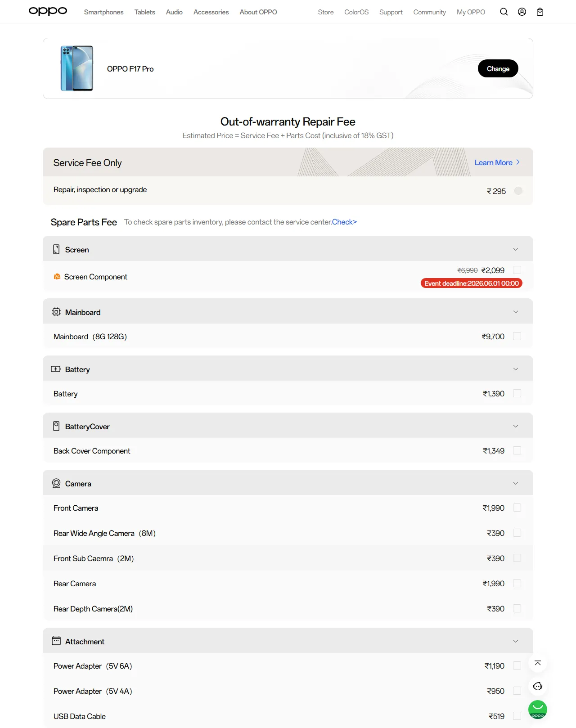Tick the Power Adapter (5V 4A) checkbox
576x728 pixels.
pos(517,691)
